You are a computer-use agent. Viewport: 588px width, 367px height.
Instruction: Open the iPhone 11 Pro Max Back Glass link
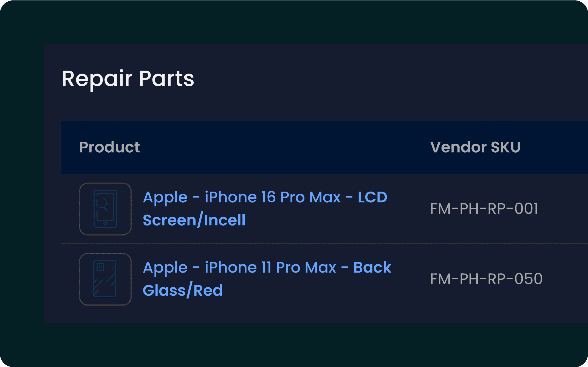tap(267, 268)
